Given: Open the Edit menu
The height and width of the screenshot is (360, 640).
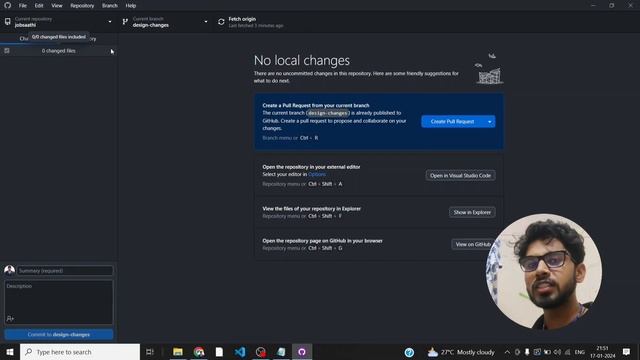Looking at the screenshot, I should (x=39, y=6).
